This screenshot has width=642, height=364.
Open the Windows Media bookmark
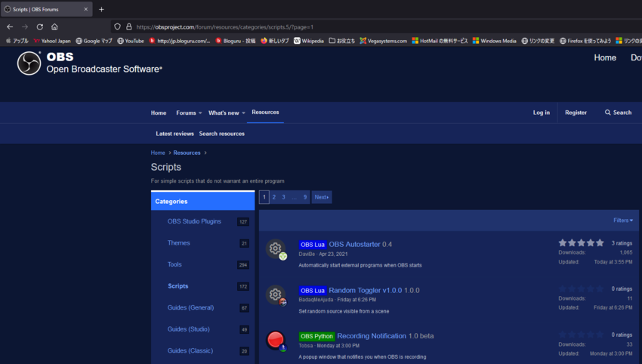point(495,41)
